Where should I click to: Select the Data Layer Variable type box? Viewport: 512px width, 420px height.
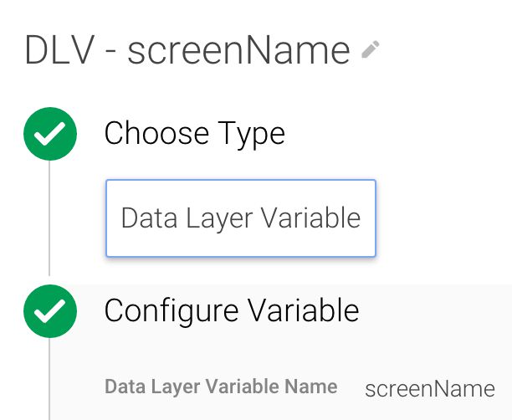[x=241, y=218]
